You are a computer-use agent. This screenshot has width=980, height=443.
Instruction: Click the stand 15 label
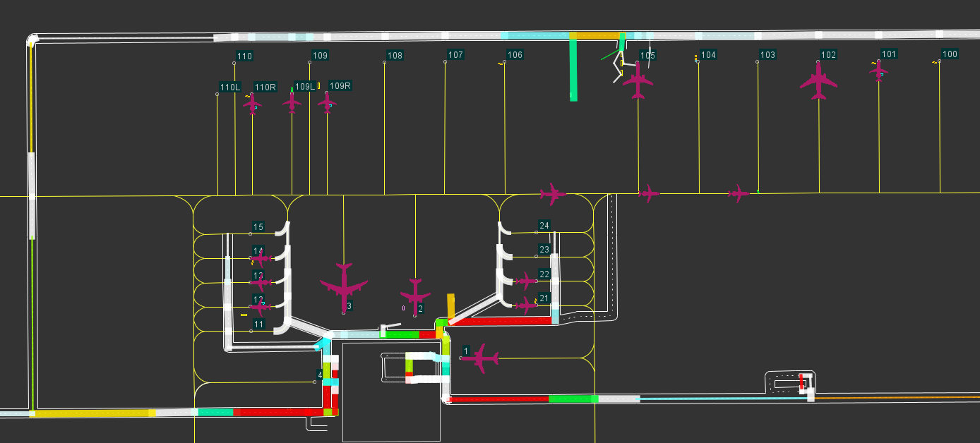258,227
